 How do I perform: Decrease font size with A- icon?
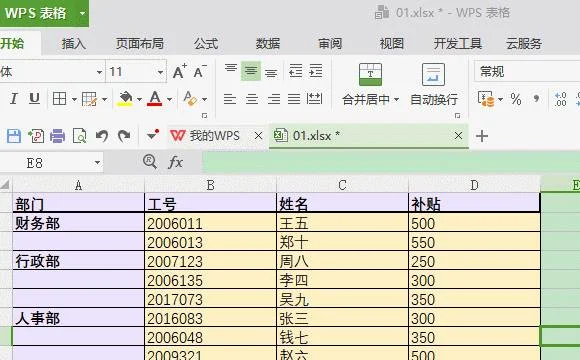coord(200,71)
